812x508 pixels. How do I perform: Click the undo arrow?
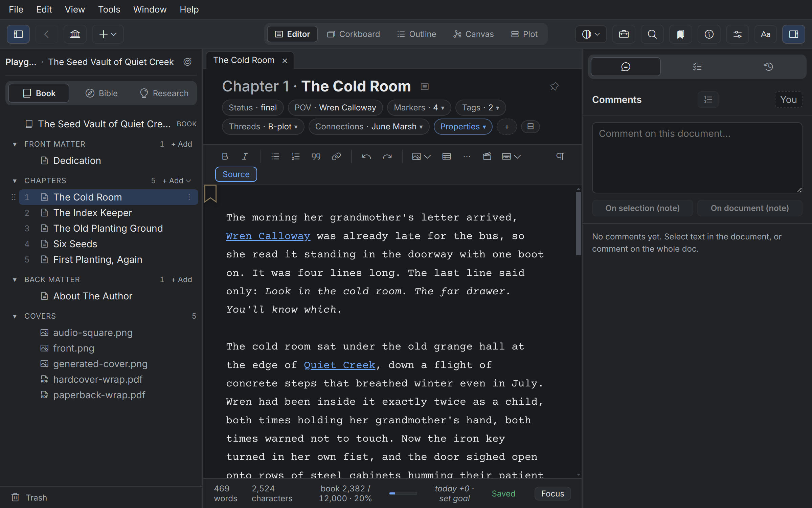pos(366,156)
